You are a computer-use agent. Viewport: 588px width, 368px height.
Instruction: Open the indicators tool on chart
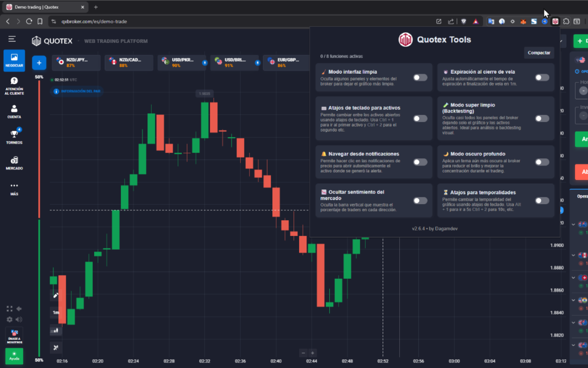click(x=56, y=347)
